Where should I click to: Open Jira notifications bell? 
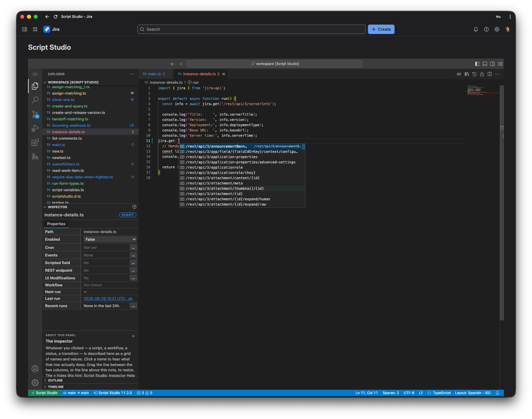(476, 29)
